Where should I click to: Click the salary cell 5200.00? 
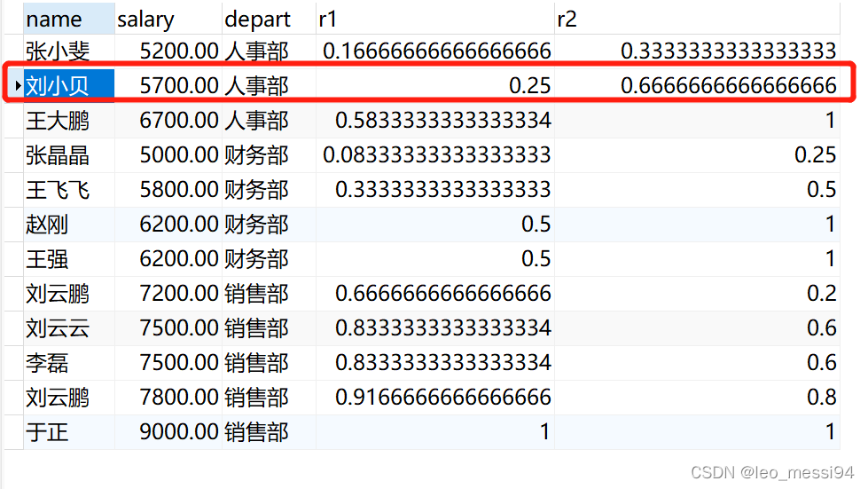pyautogui.click(x=168, y=51)
